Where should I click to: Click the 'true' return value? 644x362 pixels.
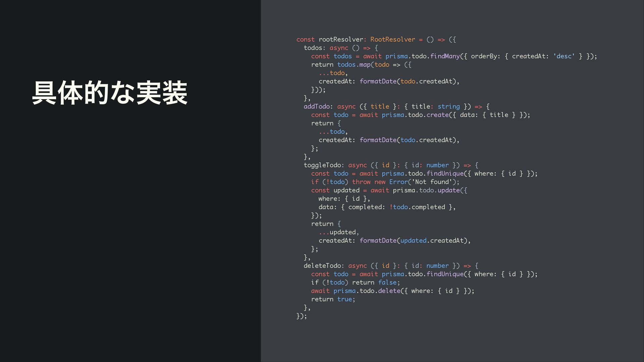(344, 299)
